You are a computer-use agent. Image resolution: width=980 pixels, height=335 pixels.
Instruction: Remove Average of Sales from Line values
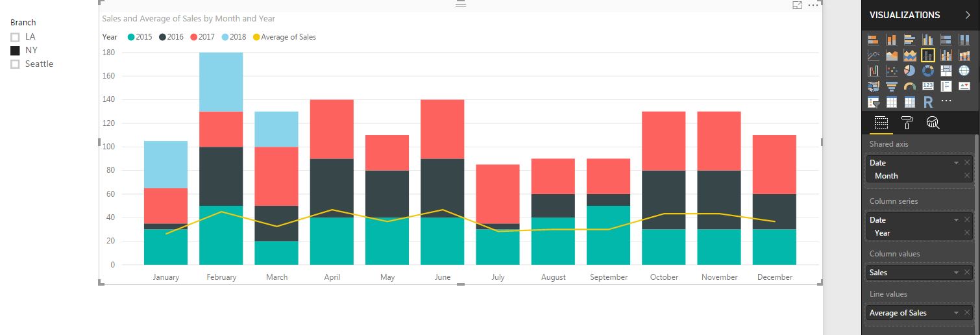(x=967, y=313)
